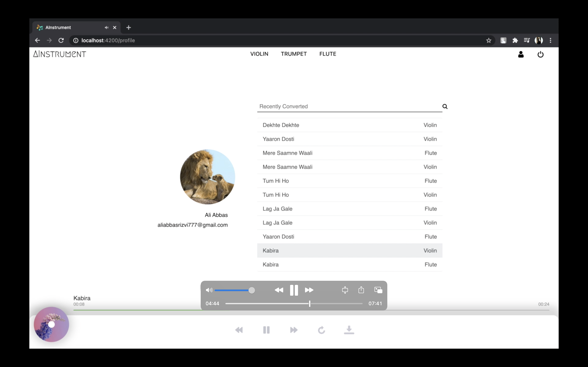Click the AirPlay icon in overlay
Screen dimensions: 588x367
tap(345, 290)
